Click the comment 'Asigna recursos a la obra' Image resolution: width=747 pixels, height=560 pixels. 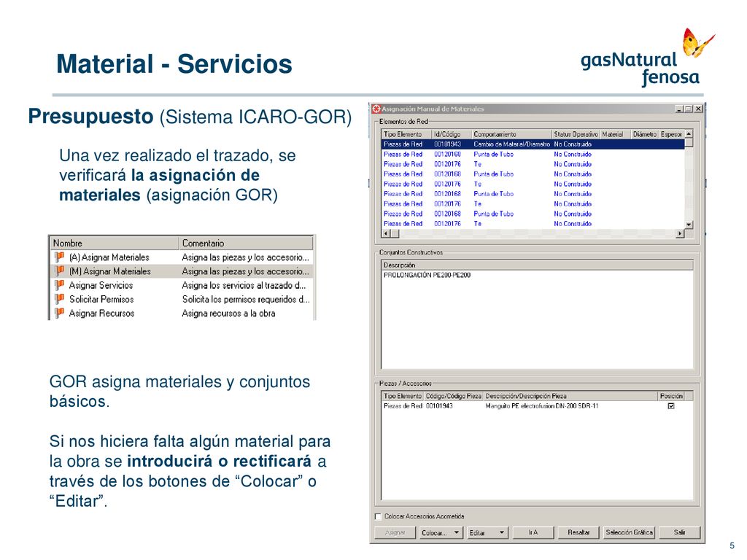tap(228, 314)
